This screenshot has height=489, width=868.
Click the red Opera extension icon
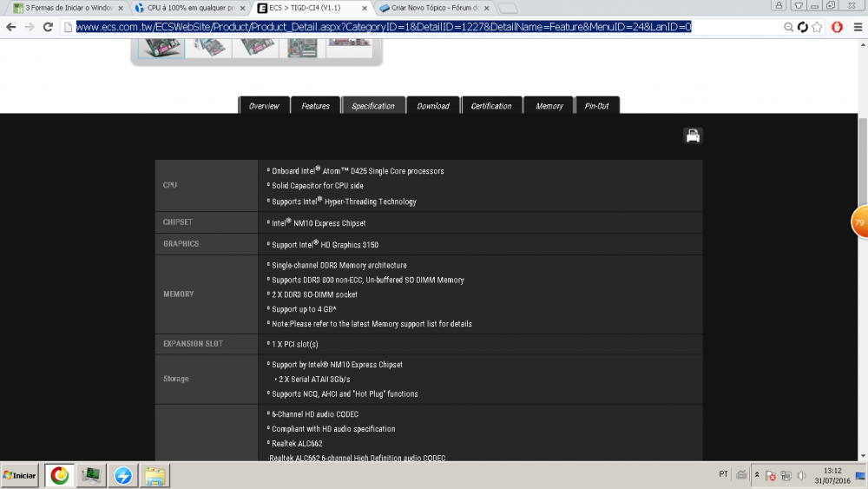pyautogui.click(x=837, y=27)
